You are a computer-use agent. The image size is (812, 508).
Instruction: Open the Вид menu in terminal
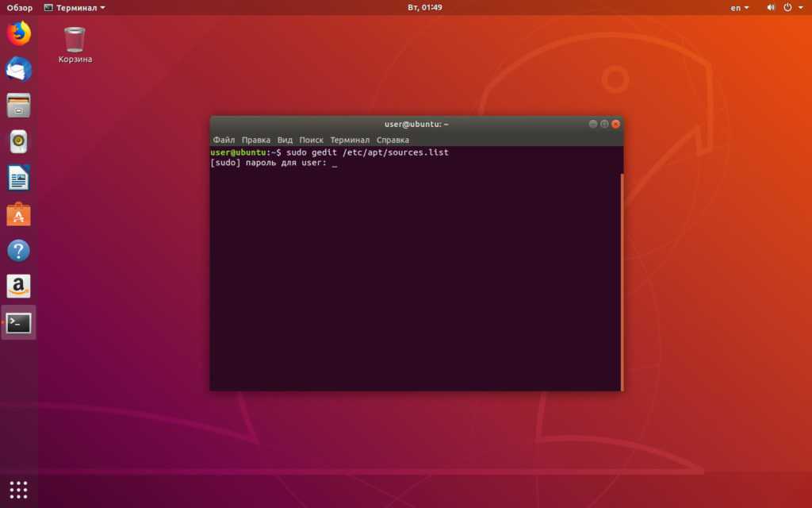[x=285, y=140]
